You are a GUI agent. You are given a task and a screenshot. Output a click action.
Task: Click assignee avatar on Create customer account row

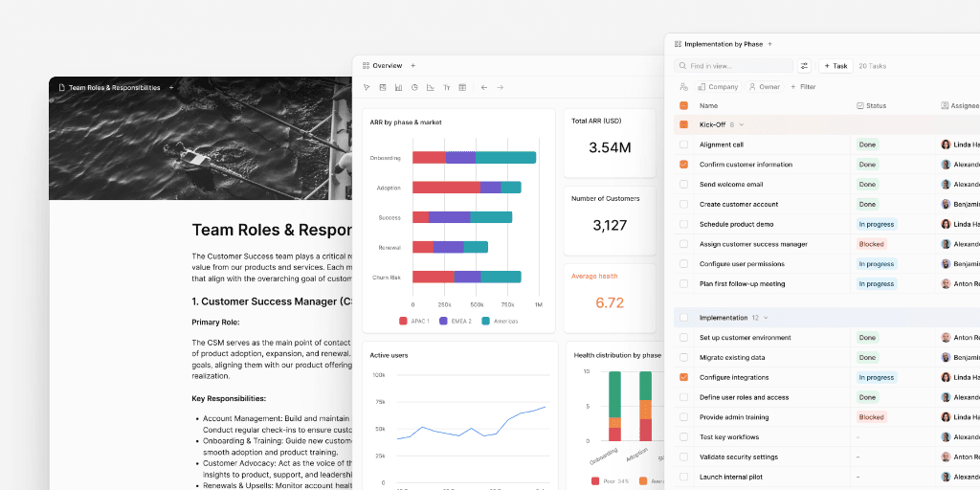click(946, 204)
